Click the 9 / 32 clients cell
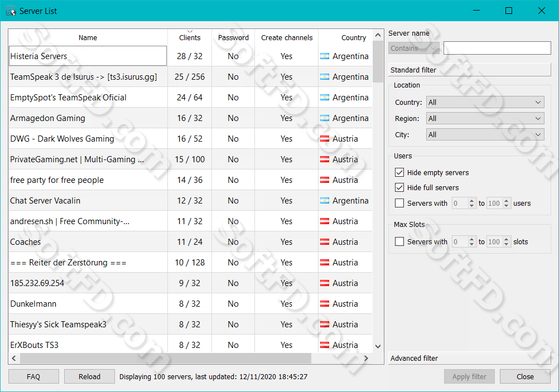The image size is (559, 392). [190, 283]
